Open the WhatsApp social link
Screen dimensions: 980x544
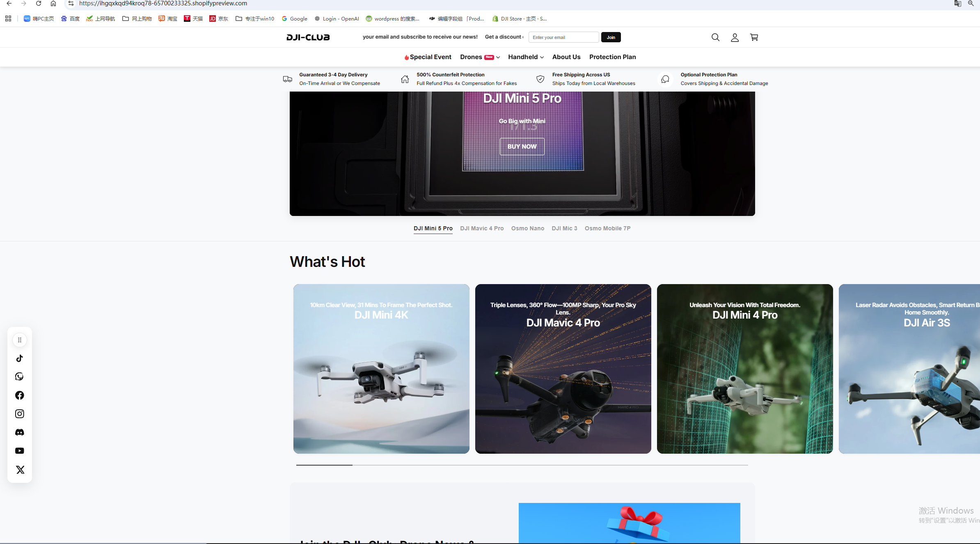19,376
